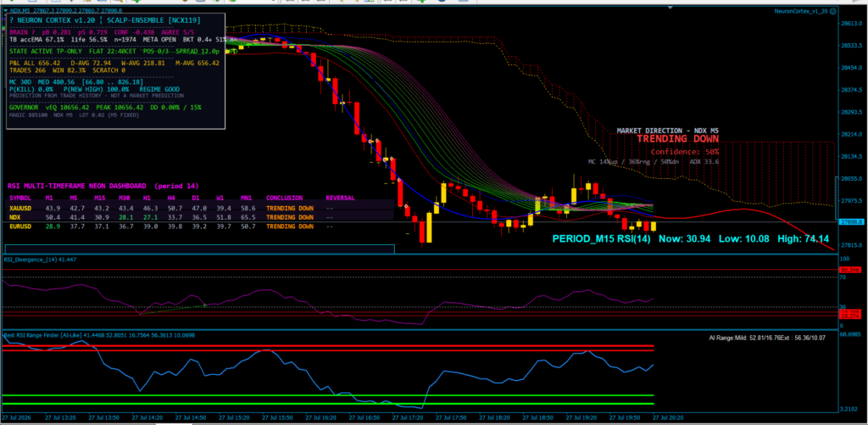Click the red 80.546 RSI level tag
The height and width of the screenshot is (425, 868).
click(850, 270)
